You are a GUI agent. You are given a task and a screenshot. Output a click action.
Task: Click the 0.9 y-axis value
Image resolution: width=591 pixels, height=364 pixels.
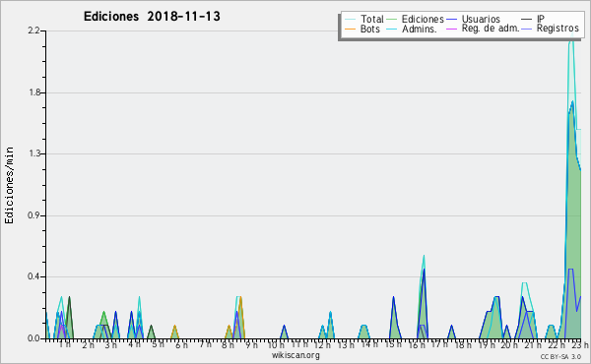point(33,215)
